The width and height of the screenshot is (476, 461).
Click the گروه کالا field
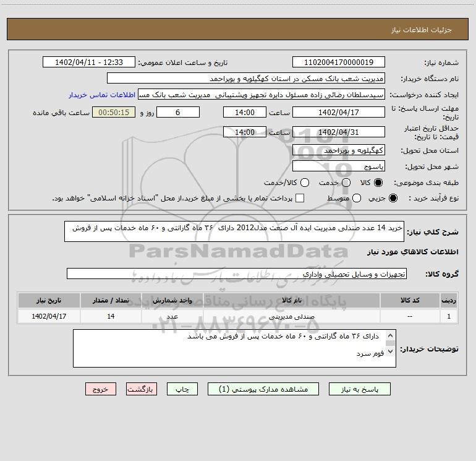click(237, 274)
